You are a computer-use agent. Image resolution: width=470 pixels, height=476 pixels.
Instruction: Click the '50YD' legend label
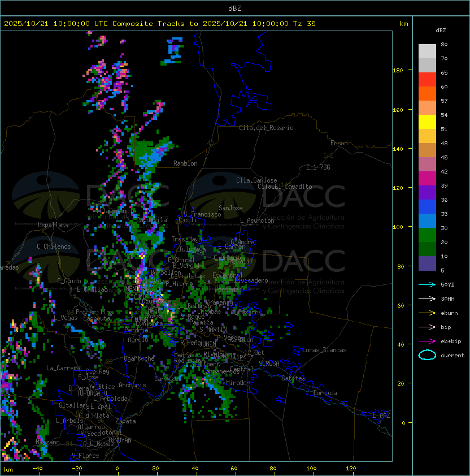point(447,285)
